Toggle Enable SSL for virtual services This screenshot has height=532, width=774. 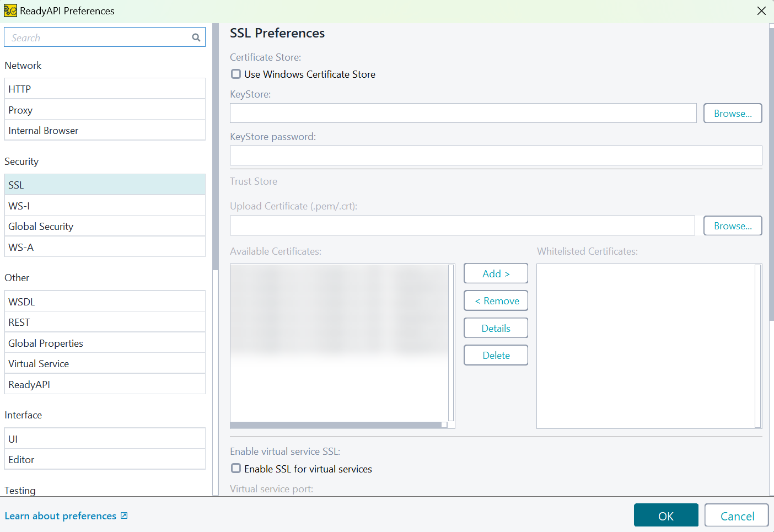(236, 469)
